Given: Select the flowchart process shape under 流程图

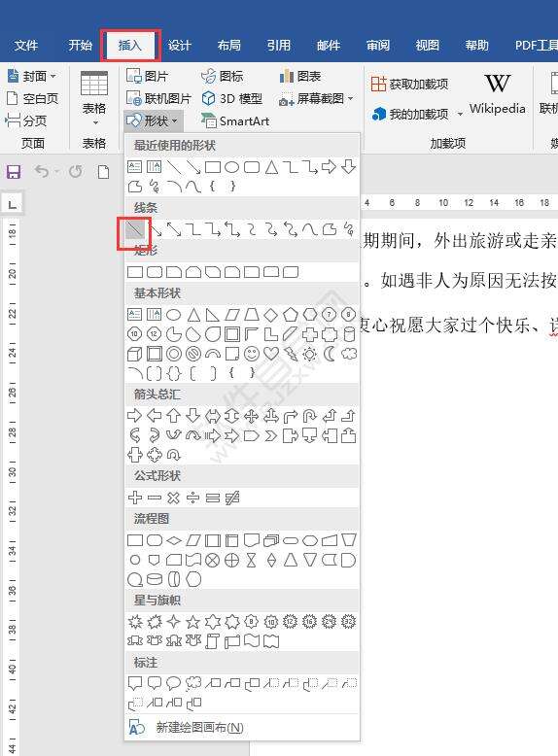Looking at the screenshot, I should click(134, 540).
